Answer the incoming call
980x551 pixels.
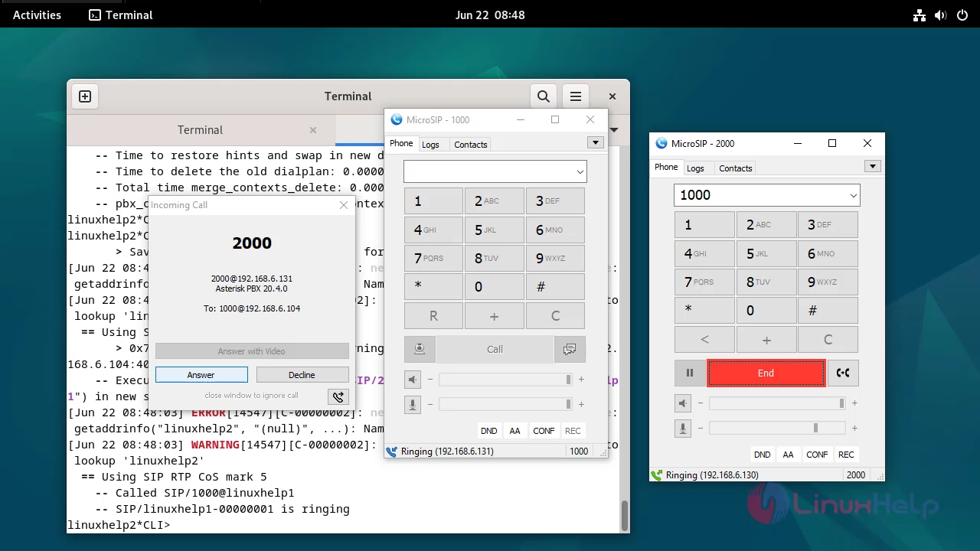[201, 375]
